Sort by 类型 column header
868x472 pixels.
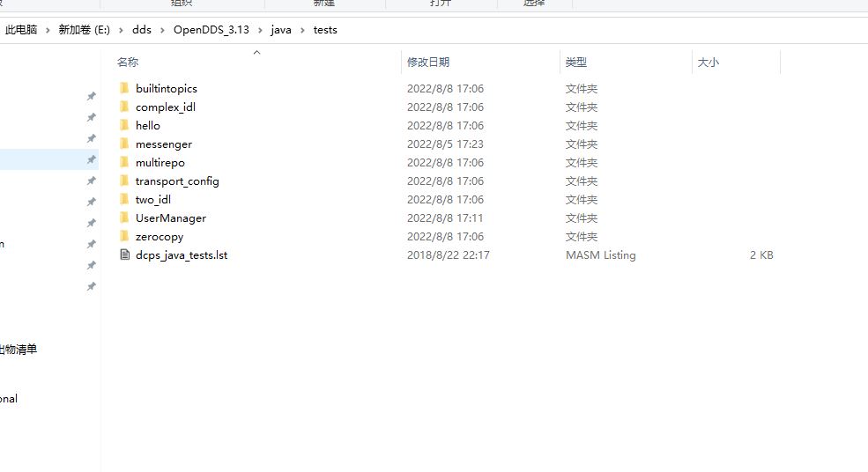tap(575, 62)
